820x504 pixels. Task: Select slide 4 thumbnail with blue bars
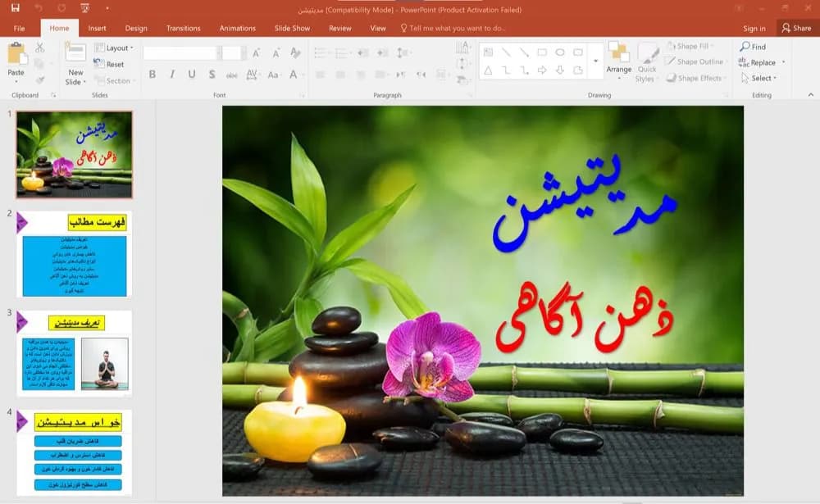(75, 452)
